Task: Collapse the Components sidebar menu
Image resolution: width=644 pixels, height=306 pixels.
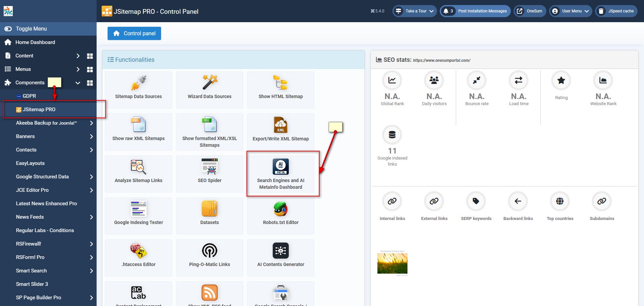Action: point(78,83)
